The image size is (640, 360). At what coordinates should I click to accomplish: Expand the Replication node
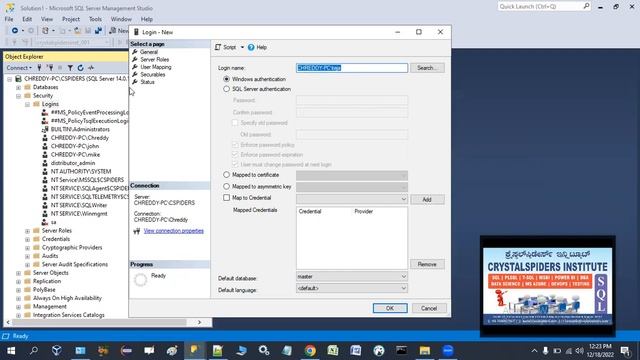[x=18, y=282]
